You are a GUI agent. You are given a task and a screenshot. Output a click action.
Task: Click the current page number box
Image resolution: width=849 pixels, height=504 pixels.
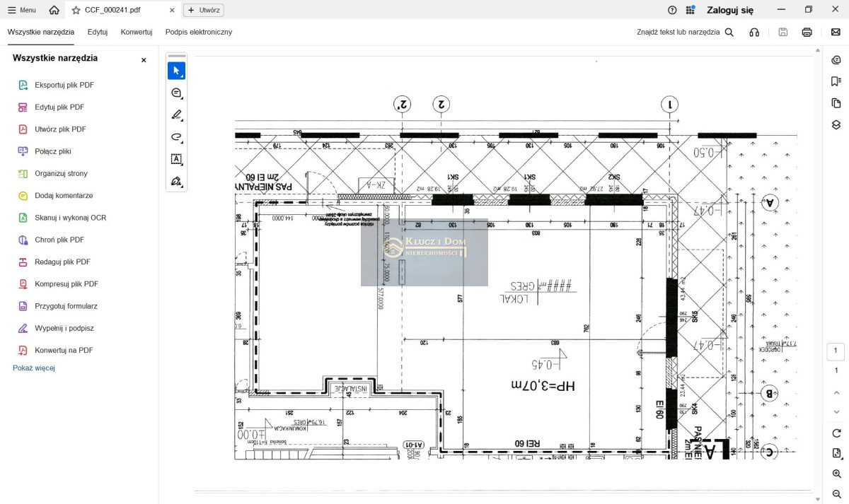[836, 351]
